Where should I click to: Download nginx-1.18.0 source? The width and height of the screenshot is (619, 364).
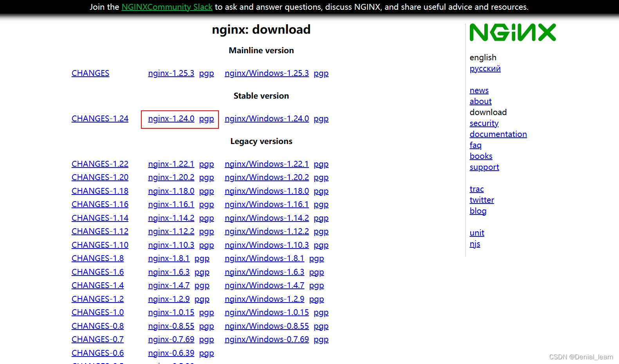(171, 191)
